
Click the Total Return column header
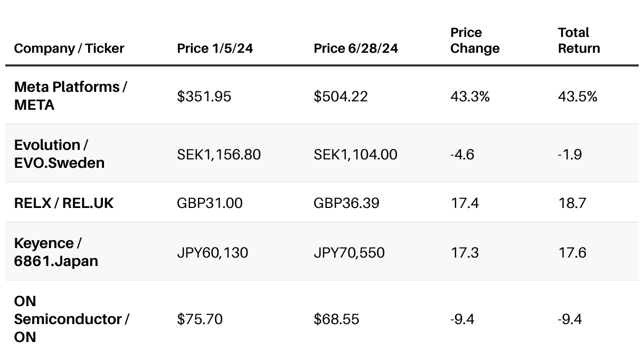579,41
